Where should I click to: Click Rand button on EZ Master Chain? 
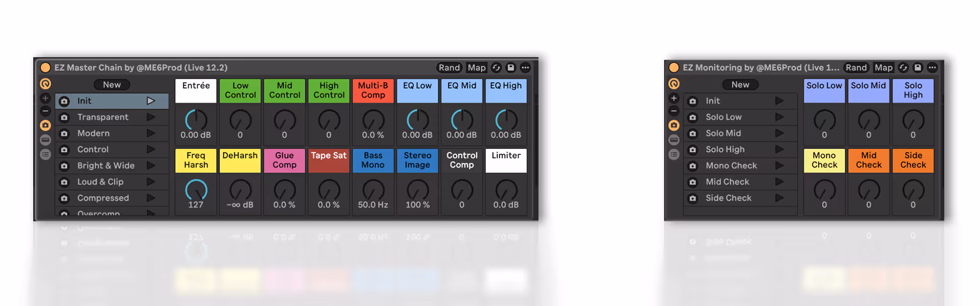click(x=449, y=67)
